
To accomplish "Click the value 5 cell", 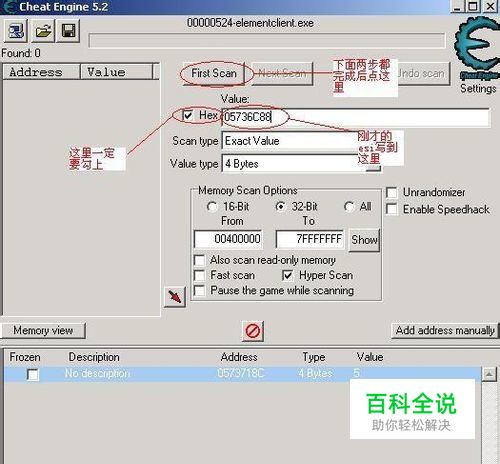I will click(357, 373).
